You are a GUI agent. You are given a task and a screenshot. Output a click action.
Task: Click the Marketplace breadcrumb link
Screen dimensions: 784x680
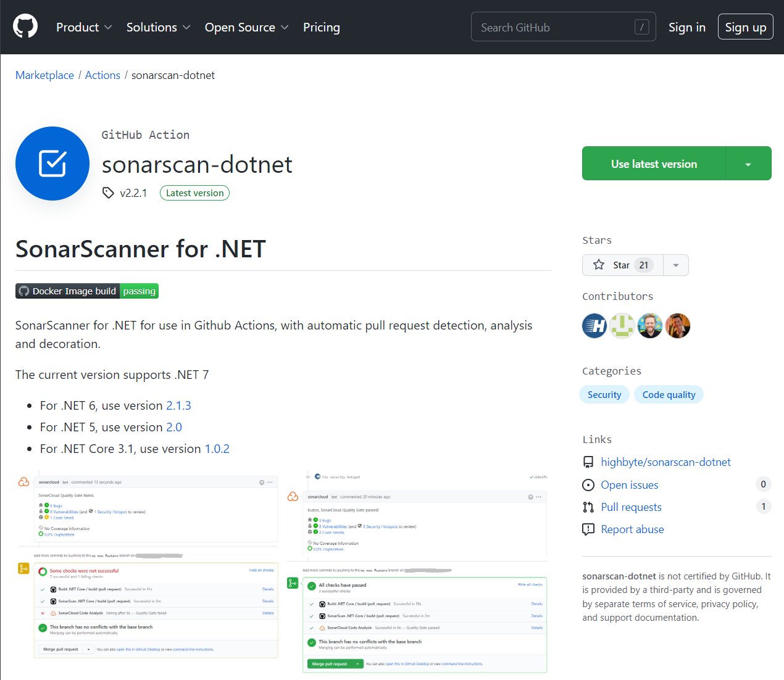(44, 75)
